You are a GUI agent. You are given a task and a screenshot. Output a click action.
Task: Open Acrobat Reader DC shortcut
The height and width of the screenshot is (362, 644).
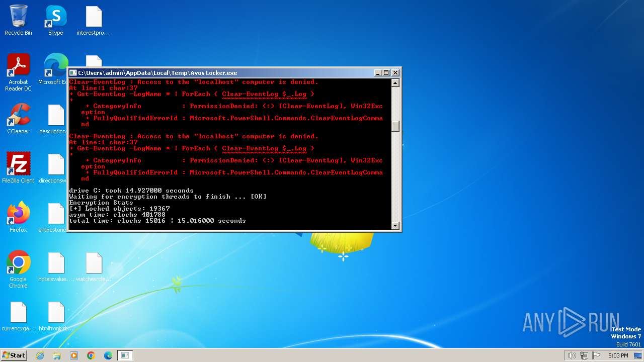click(18, 72)
